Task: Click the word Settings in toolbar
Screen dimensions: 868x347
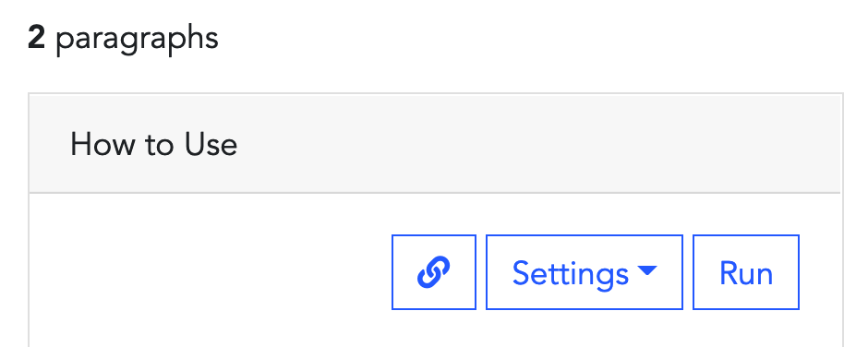Action: point(570,273)
